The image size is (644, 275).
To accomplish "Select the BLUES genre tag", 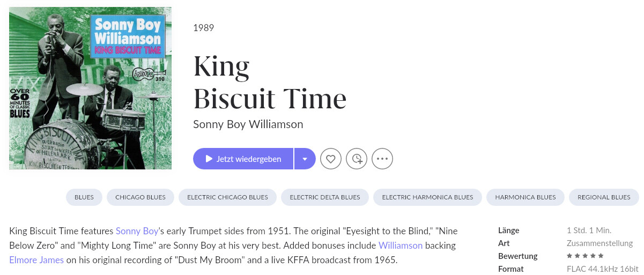I will [84, 197].
